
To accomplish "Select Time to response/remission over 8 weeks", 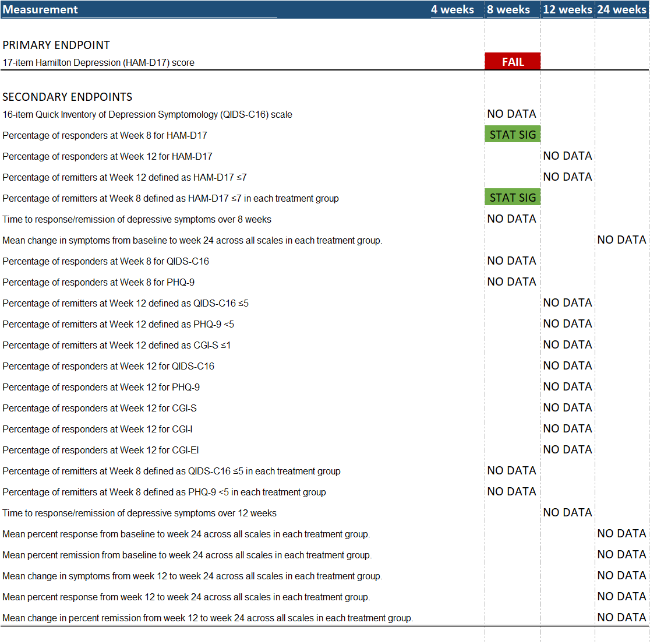I will click(x=137, y=219).
